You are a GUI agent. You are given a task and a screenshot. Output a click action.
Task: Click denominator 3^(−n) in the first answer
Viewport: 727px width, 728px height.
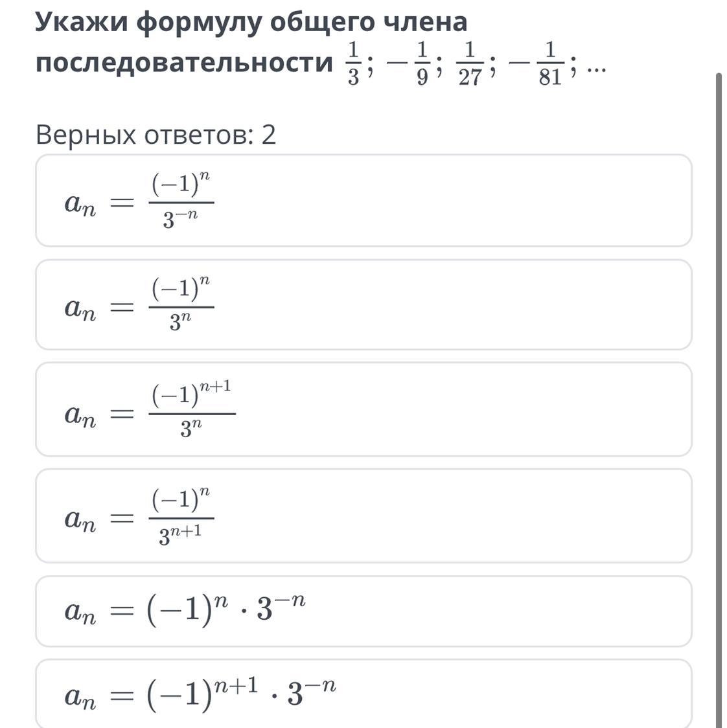point(180,221)
